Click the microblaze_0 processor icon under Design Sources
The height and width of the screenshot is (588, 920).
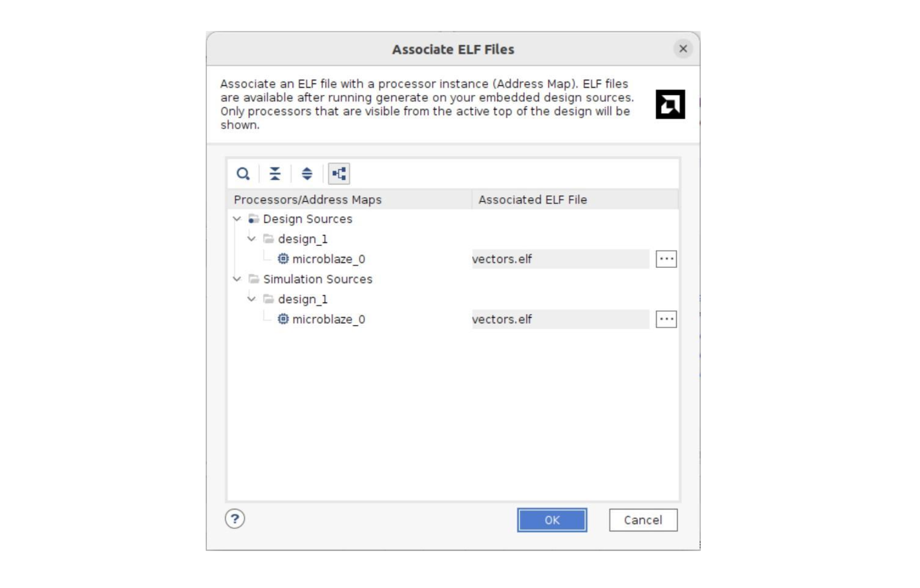pos(282,259)
